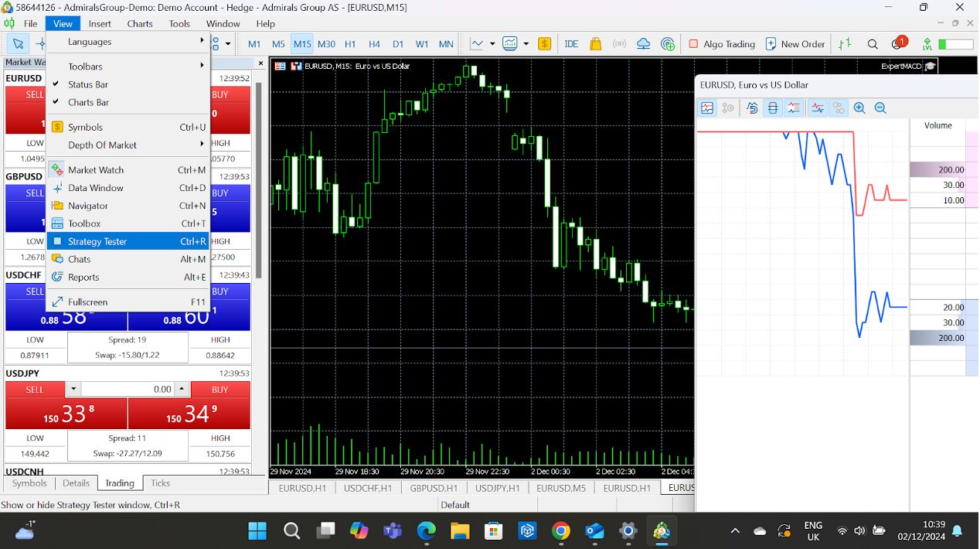This screenshot has width=980, height=549.
Task: Toggle the price lines icon in depth panel
Action: tap(818, 108)
